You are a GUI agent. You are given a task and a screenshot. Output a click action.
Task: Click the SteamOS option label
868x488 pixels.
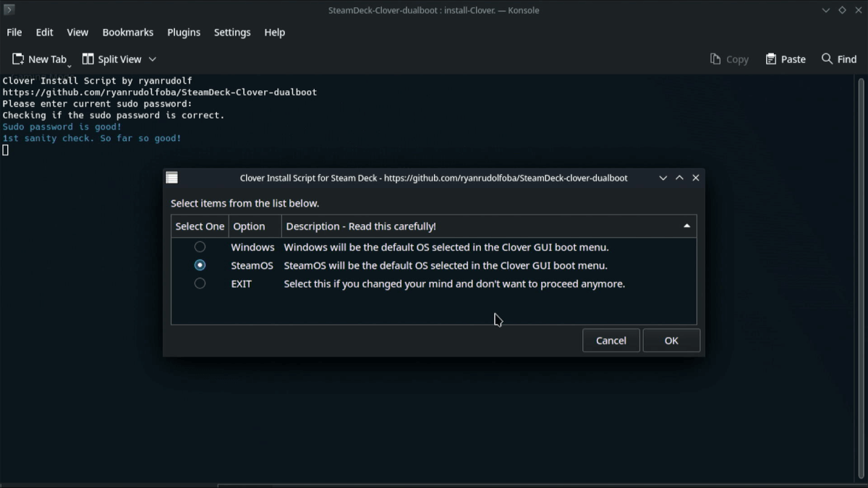(x=252, y=265)
